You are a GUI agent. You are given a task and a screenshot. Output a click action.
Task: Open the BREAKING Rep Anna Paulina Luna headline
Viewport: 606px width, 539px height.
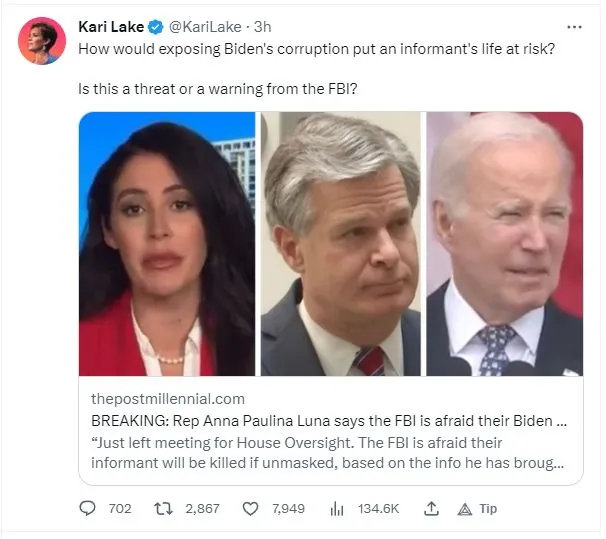[x=329, y=421]
